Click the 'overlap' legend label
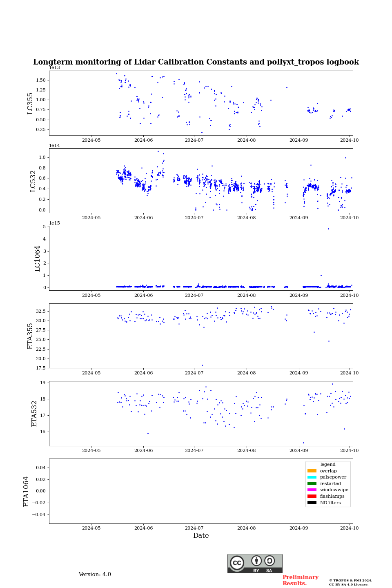The height and width of the screenshot is (588, 392). click(x=328, y=471)
